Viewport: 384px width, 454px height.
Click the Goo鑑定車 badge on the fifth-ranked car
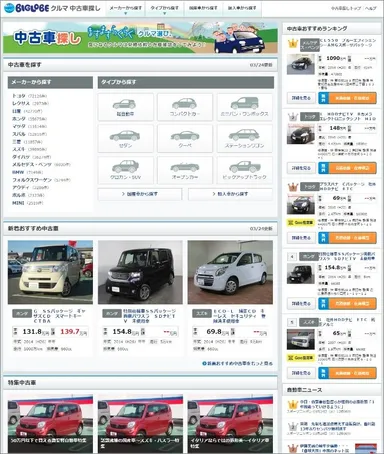301,358
